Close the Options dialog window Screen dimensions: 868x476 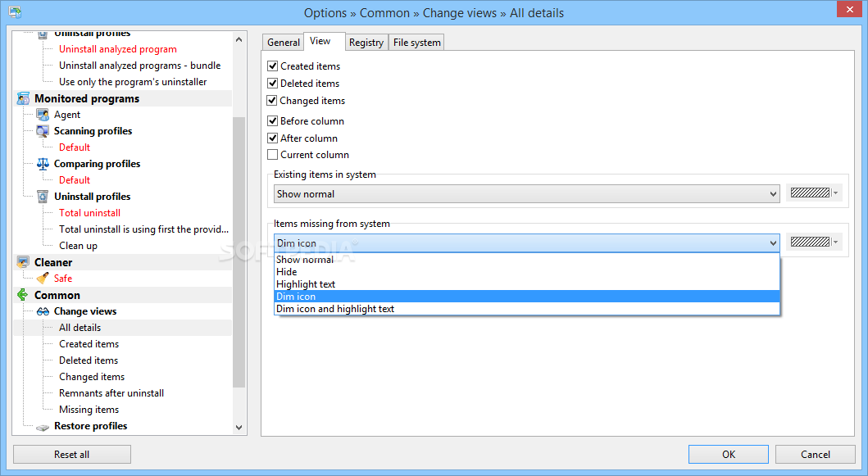click(850, 9)
